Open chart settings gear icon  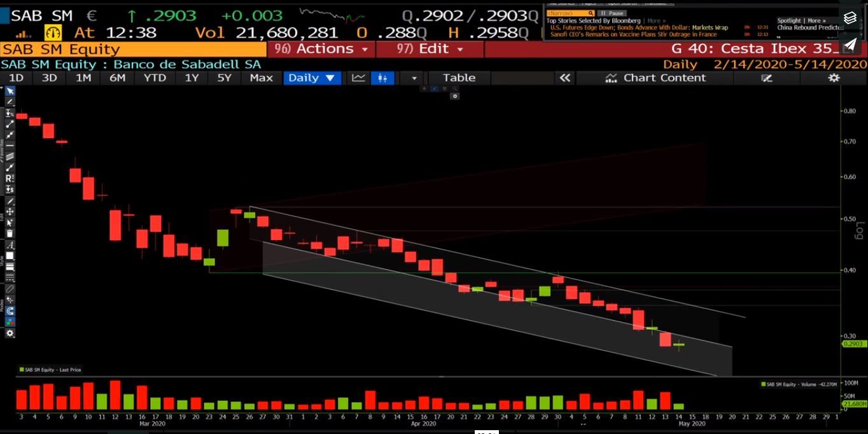click(834, 78)
